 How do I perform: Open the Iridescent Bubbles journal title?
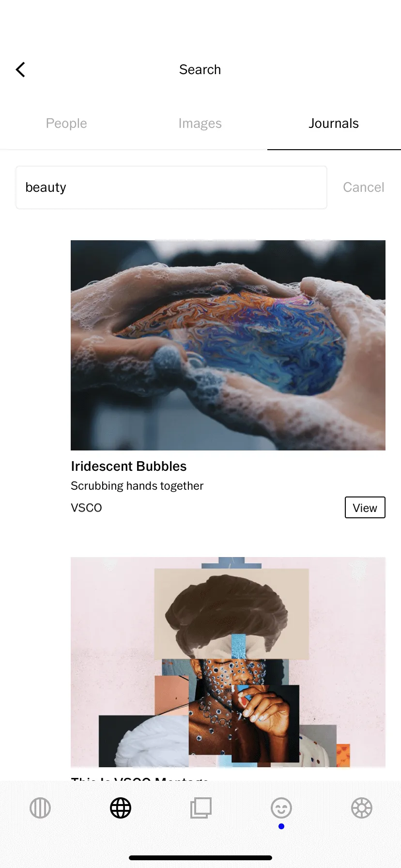[x=129, y=466]
